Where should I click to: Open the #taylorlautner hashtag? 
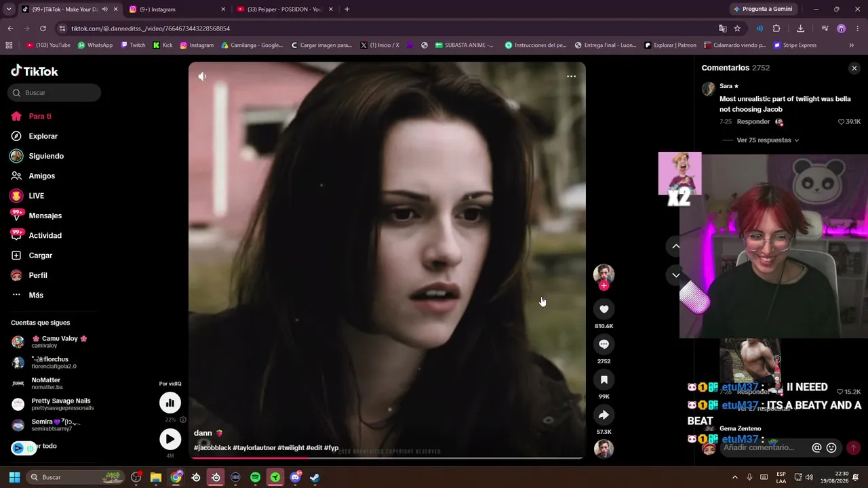254,448
